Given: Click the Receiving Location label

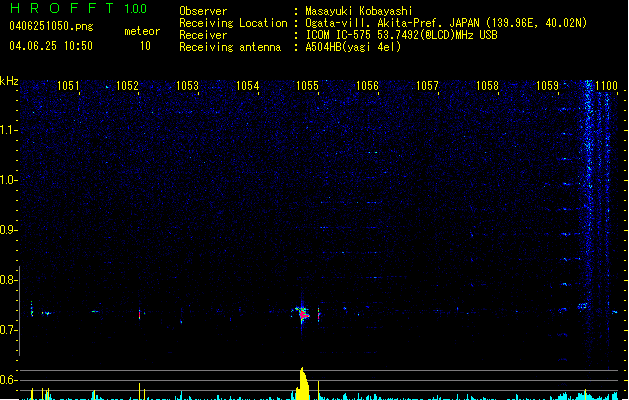Looking at the screenshot, I should 233,23.
